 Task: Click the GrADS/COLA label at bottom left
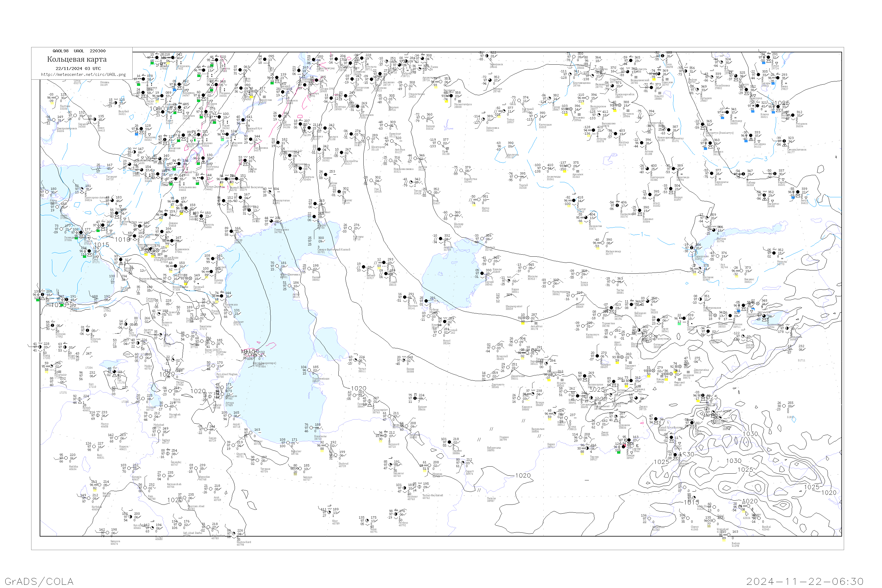(x=39, y=581)
